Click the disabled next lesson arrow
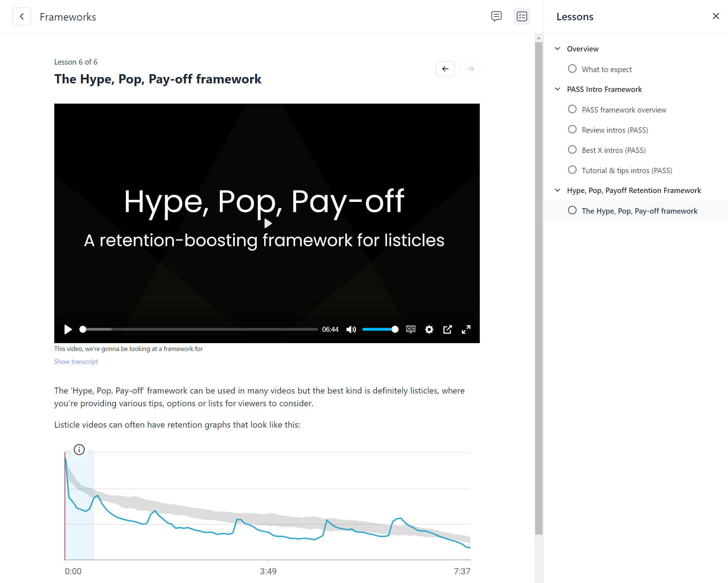Viewport: 728px width, 583px height. pyautogui.click(x=471, y=69)
